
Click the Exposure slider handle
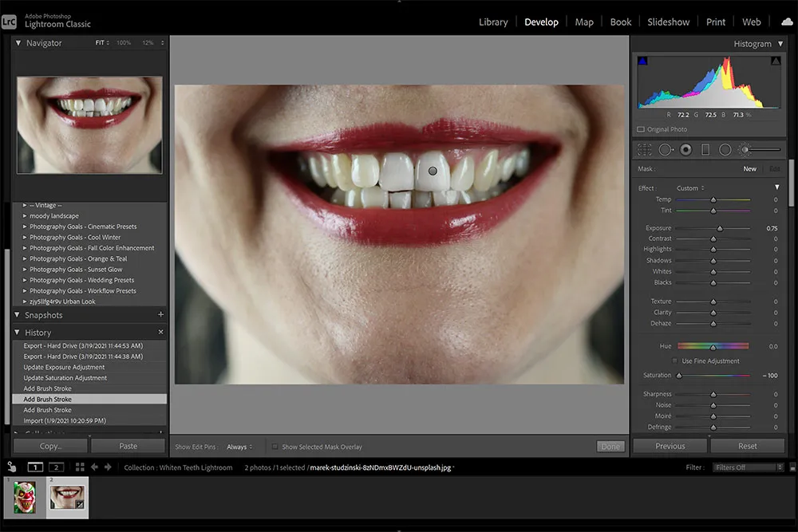(x=720, y=228)
